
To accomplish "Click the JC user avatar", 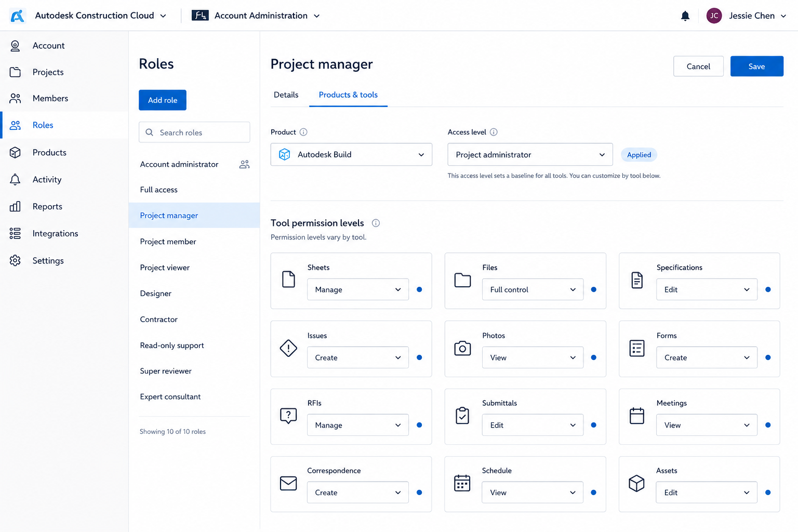I will [x=714, y=16].
